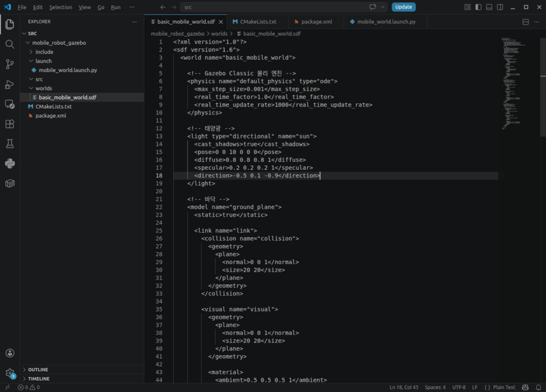Open the Accounts icon
This screenshot has height=392, width=546.
pos(10,353)
